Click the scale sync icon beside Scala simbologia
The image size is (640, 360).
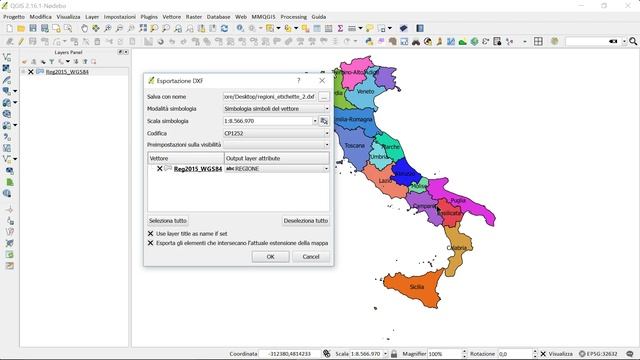324,121
